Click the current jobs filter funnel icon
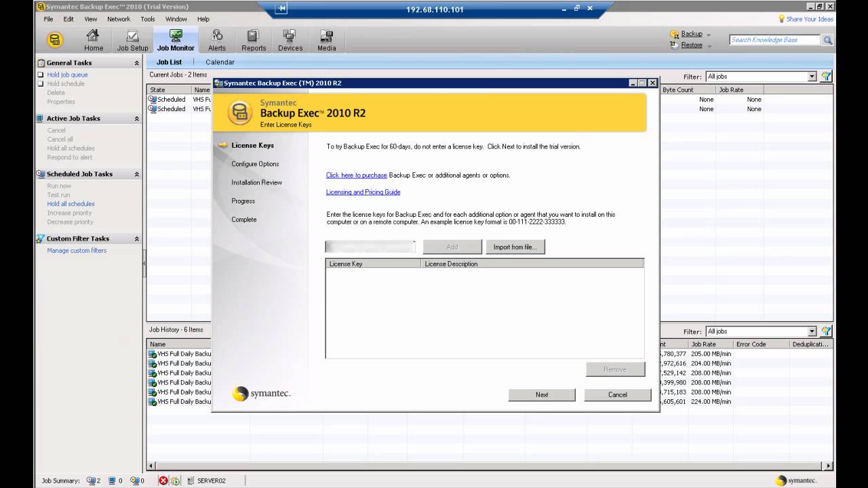This screenshot has height=488, width=868. point(826,77)
